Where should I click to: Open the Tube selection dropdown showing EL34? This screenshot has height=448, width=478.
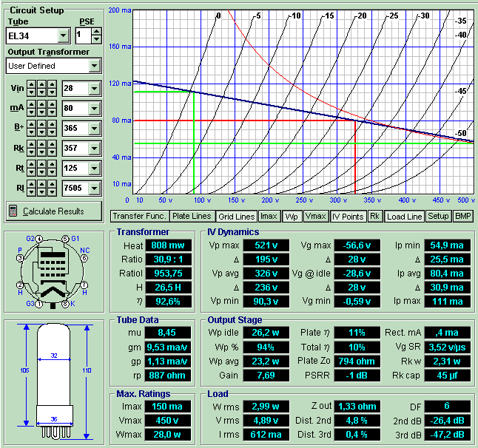pyautogui.click(x=63, y=35)
